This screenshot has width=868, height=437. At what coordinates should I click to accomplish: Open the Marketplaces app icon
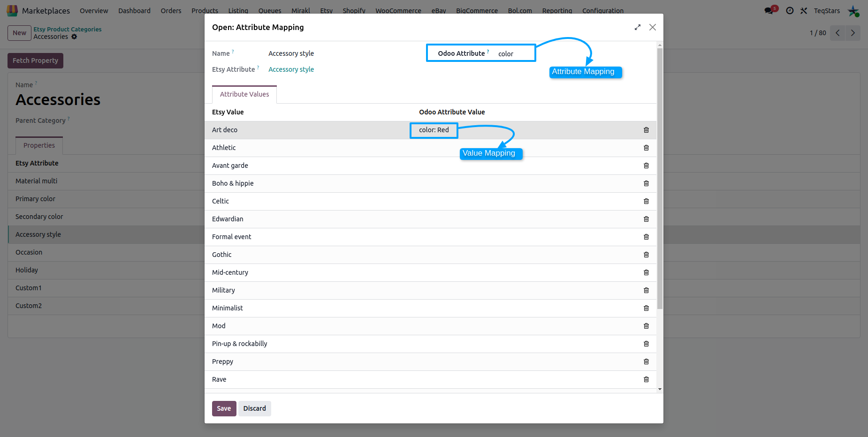12,10
